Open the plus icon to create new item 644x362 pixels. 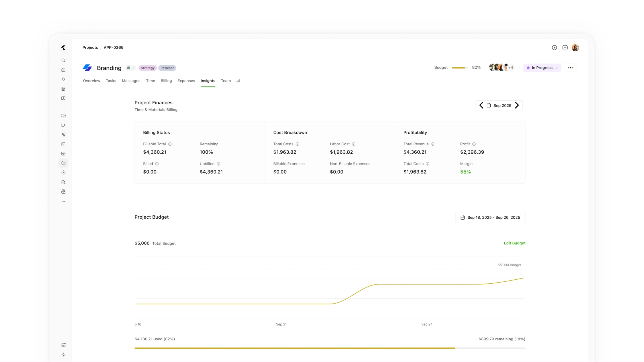coord(565,48)
